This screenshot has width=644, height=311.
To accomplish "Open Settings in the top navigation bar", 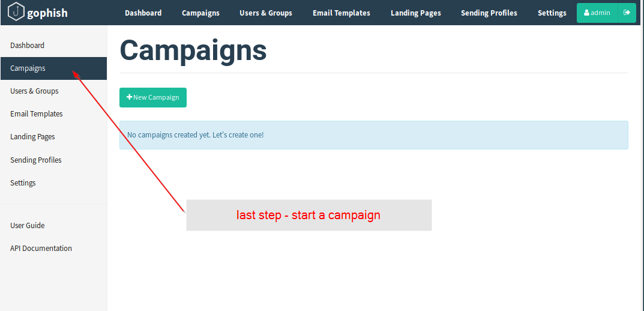I will coord(552,13).
